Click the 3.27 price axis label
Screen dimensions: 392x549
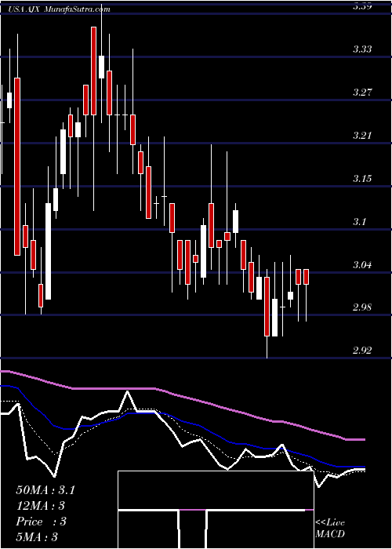[x=362, y=93]
